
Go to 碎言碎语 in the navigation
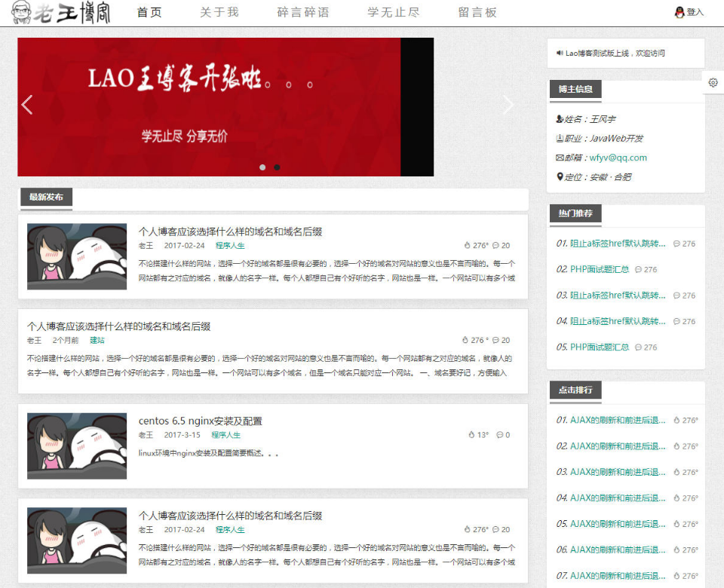coord(303,13)
